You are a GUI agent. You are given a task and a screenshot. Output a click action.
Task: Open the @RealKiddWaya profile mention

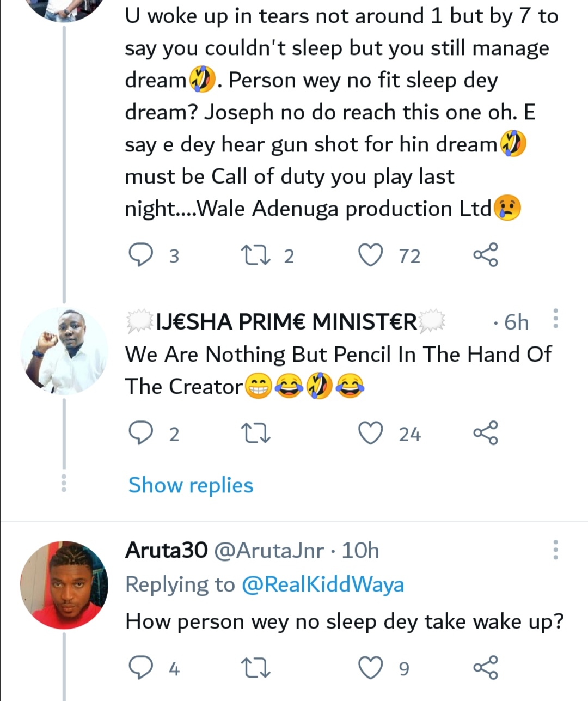(x=322, y=584)
